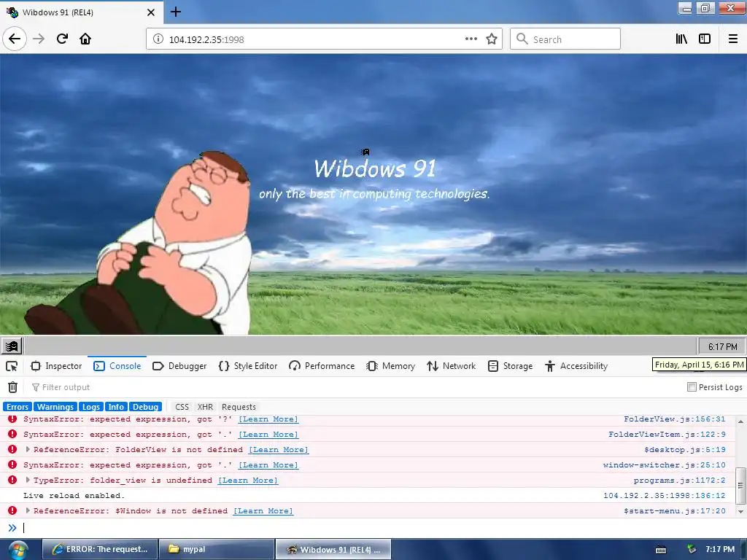Switch to the Inspector panel
The height and width of the screenshot is (560, 747).
[x=56, y=366]
